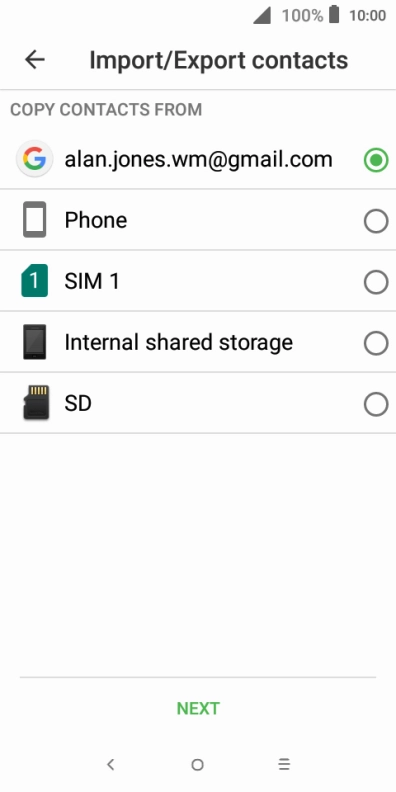Click the Google account logo icon

[x=34, y=159]
